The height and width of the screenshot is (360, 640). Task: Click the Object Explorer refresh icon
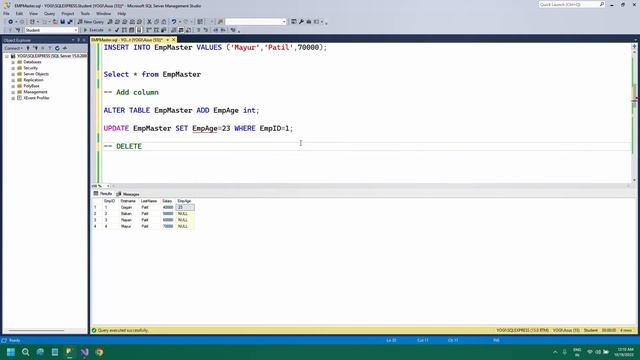tap(57, 48)
